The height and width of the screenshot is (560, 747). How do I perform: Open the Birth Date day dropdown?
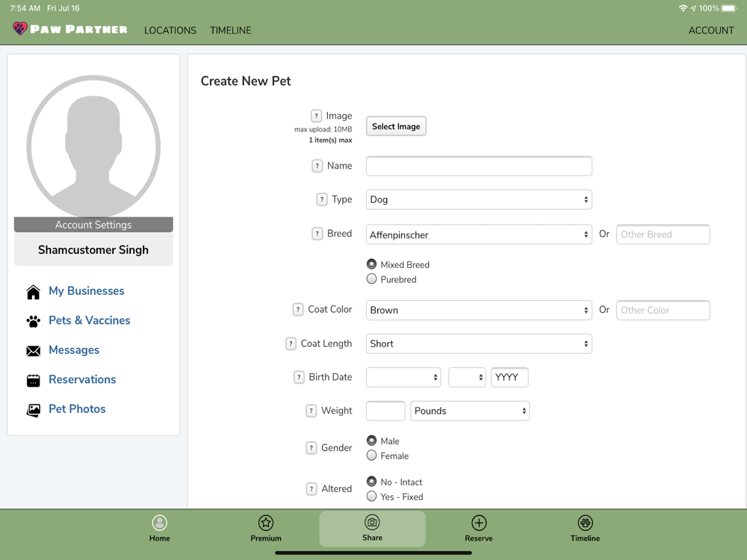pos(467,377)
